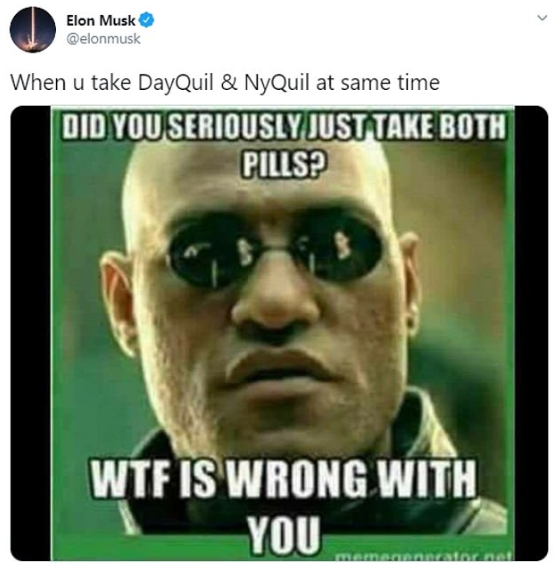Screen dimensions: 558x564
Task: Click the memegenerator.net watermark
Action: click(x=423, y=556)
